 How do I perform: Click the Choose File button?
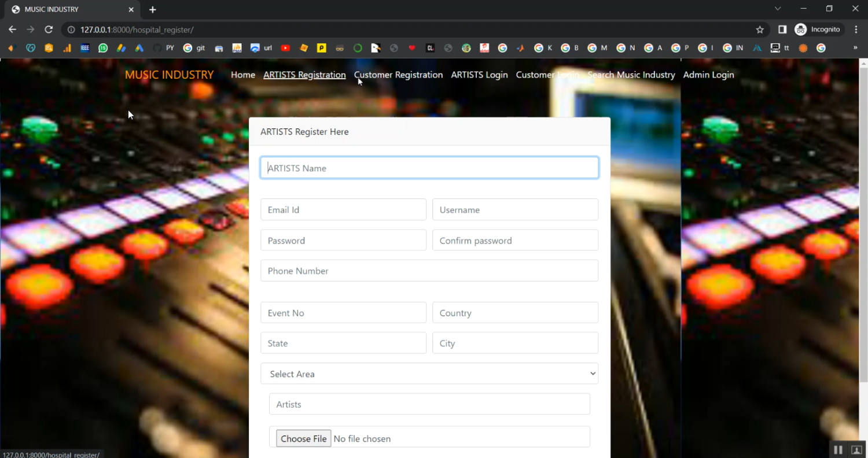coord(303,438)
